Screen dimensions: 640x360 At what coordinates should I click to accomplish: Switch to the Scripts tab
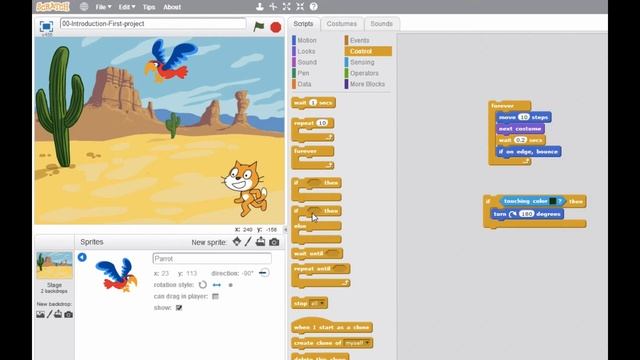(x=303, y=24)
